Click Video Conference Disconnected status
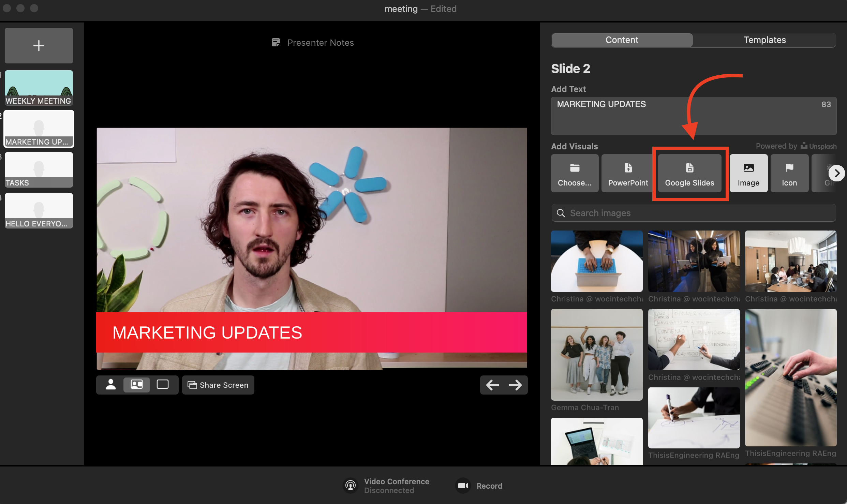Image resolution: width=847 pixels, height=504 pixels. pos(386,486)
